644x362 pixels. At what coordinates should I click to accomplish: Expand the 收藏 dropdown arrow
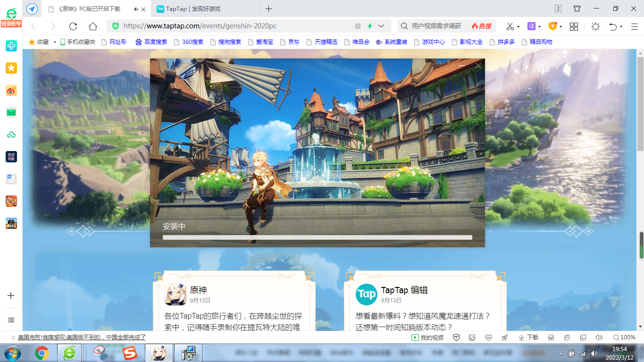pyautogui.click(x=55, y=42)
